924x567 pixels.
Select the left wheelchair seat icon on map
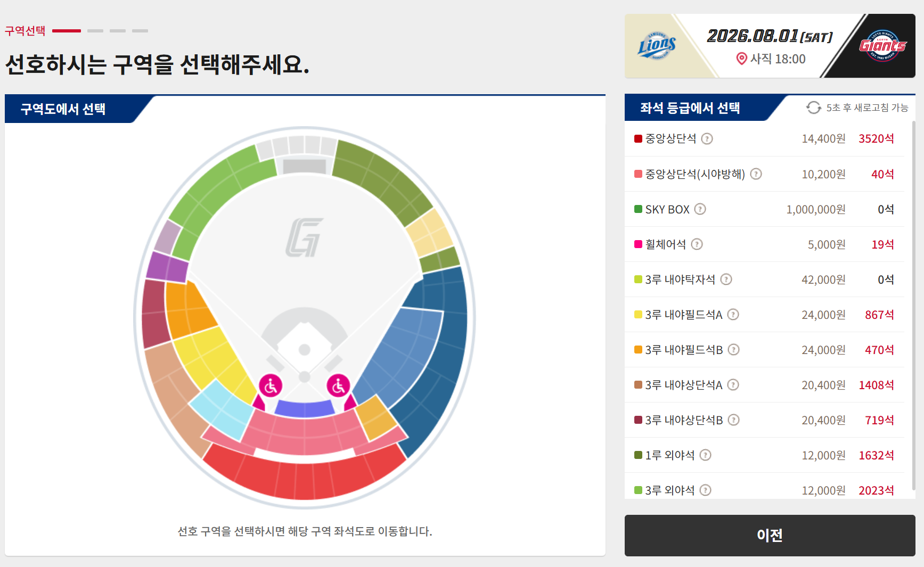(271, 386)
